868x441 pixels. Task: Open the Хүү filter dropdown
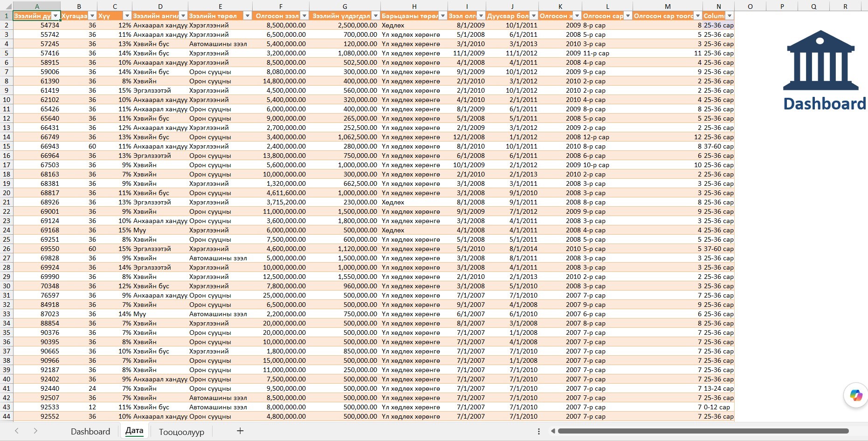point(127,16)
